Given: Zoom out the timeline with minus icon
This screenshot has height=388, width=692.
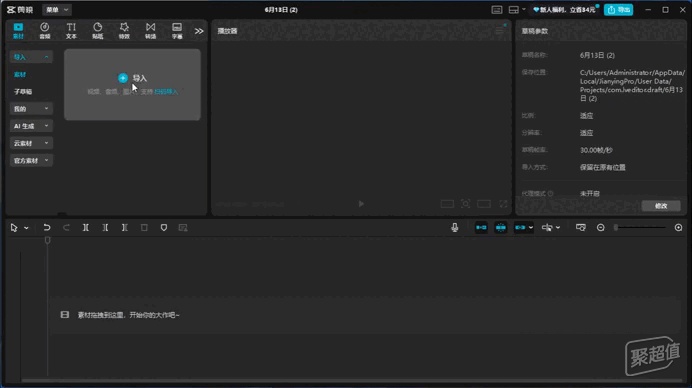Looking at the screenshot, I should pos(600,228).
